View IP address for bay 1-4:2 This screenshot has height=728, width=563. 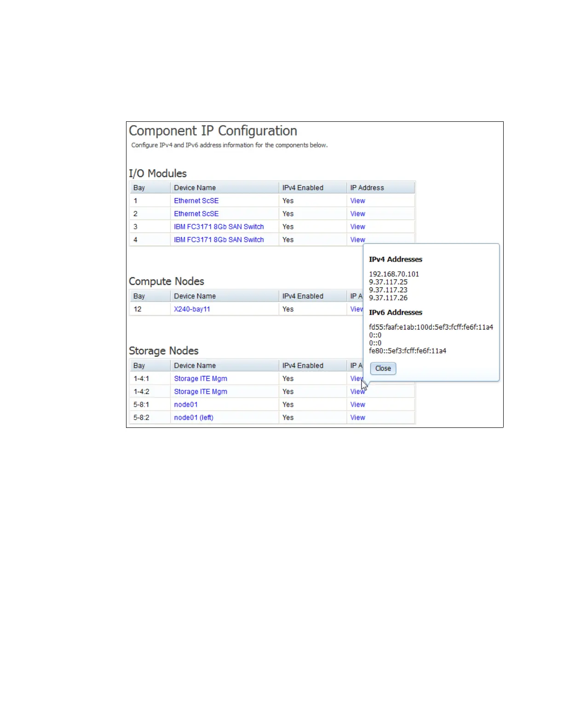click(x=357, y=392)
